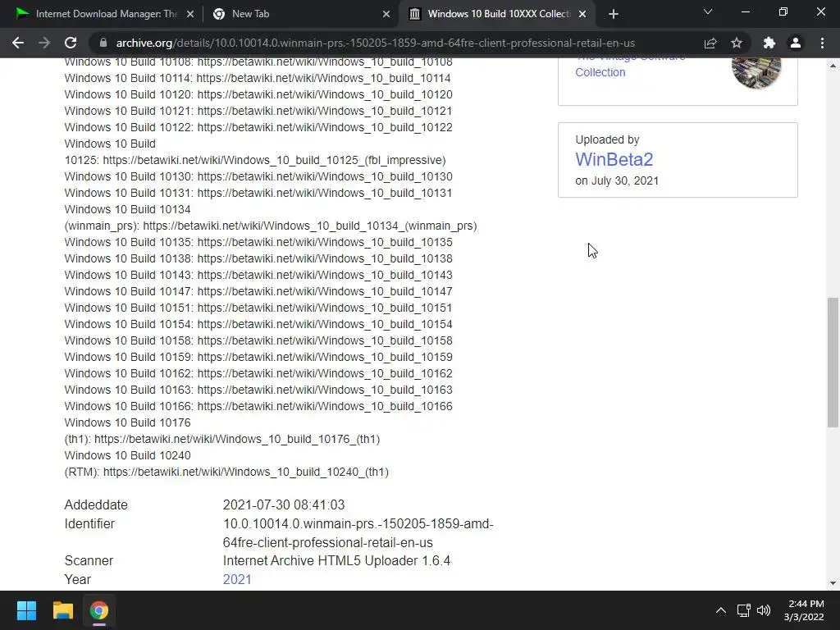Image resolution: width=840 pixels, height=630 pixels.
Task: Close the Windows 10 Build 10XXX tab
Action: [x=582, y=14]
